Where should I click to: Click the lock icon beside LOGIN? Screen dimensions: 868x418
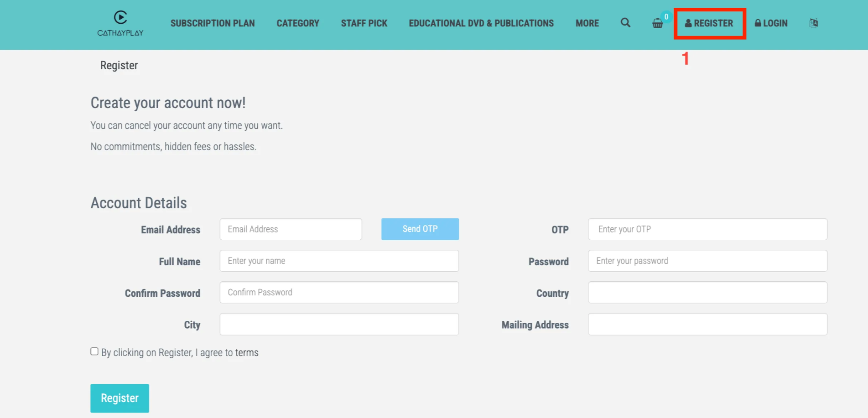[x=758, y=23]
